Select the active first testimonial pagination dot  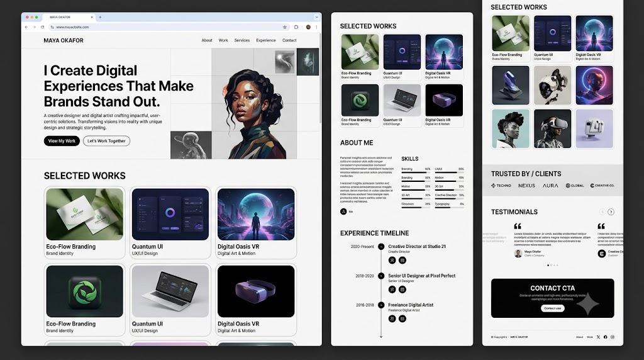point(548,266)
